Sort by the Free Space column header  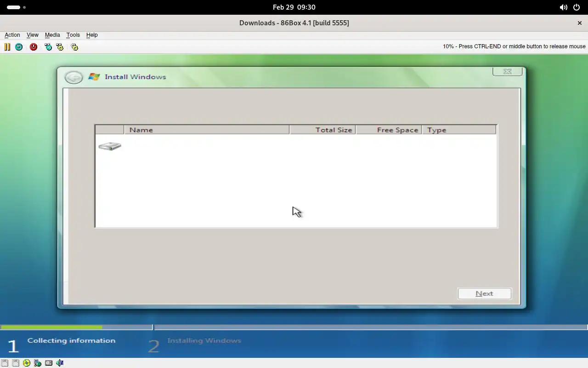(389, 130)
